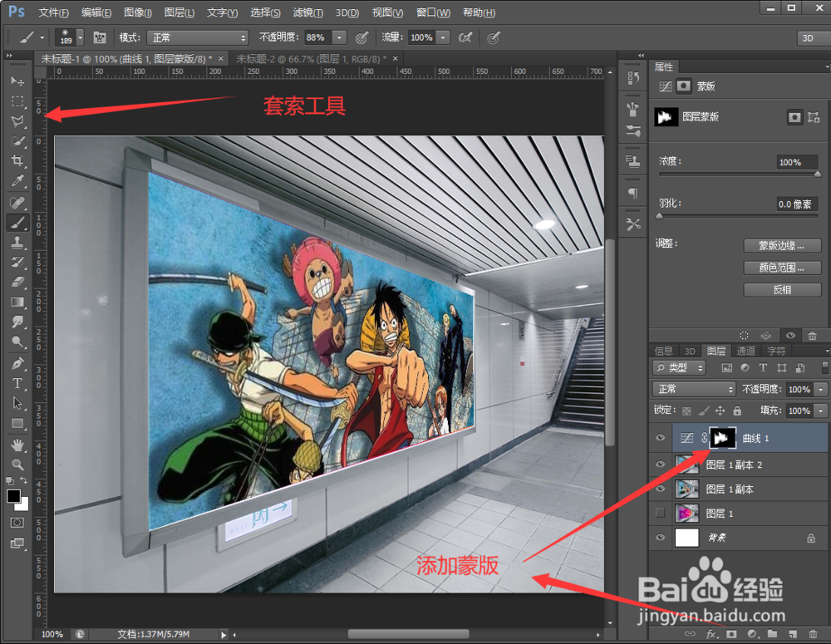831x644 pixels.
Task: Open the opacity 88% slider arrow
Action: click(339, 37)
